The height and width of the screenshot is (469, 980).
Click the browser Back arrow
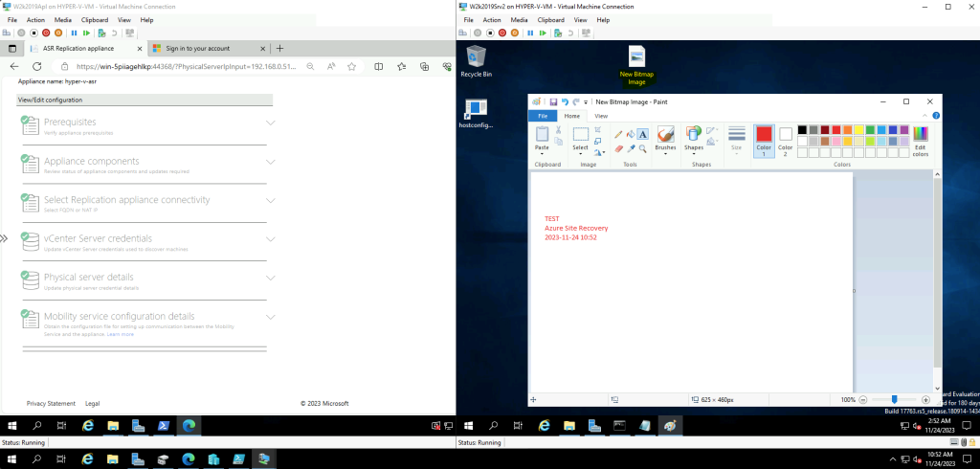[14, 66]
